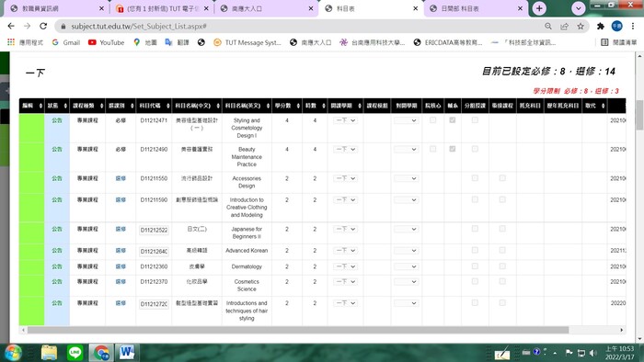644x362 pixels.
Task: Toggle group-teaching checkbox in Dermatology row
Action: click(x=475, y=266)
